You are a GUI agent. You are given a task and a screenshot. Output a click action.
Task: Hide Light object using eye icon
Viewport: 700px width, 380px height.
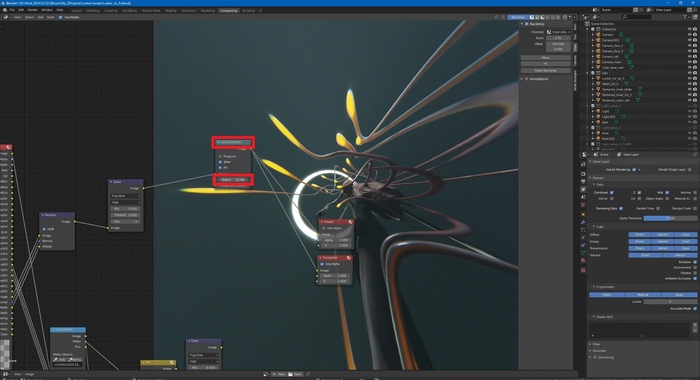(x=690, y=111)
